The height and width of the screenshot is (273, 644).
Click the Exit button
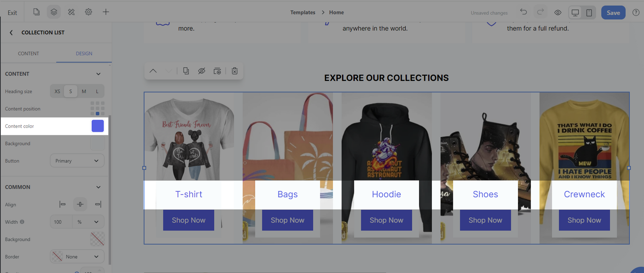(12, 12)
